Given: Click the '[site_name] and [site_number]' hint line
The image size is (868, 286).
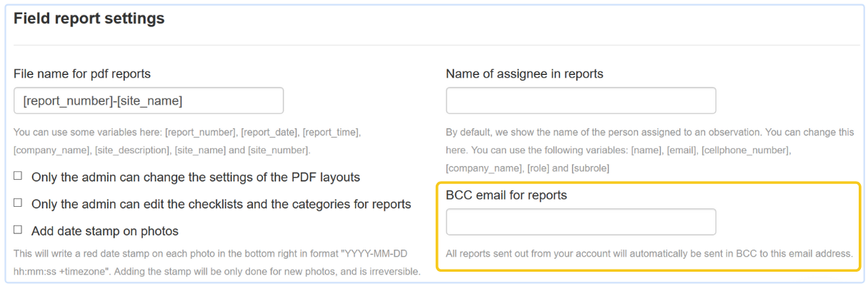Looking at the screenshot, I should [x=161, y=150].
